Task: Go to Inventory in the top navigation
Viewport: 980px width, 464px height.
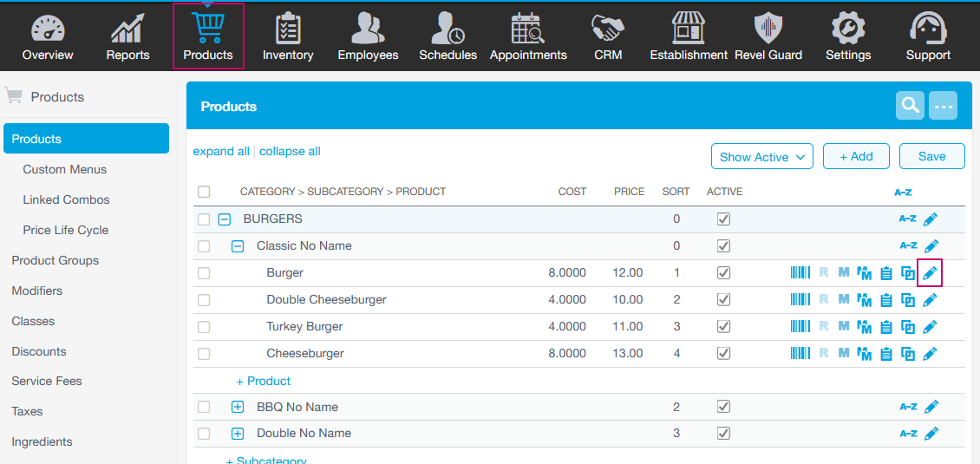Action: [x=288, y=36]
